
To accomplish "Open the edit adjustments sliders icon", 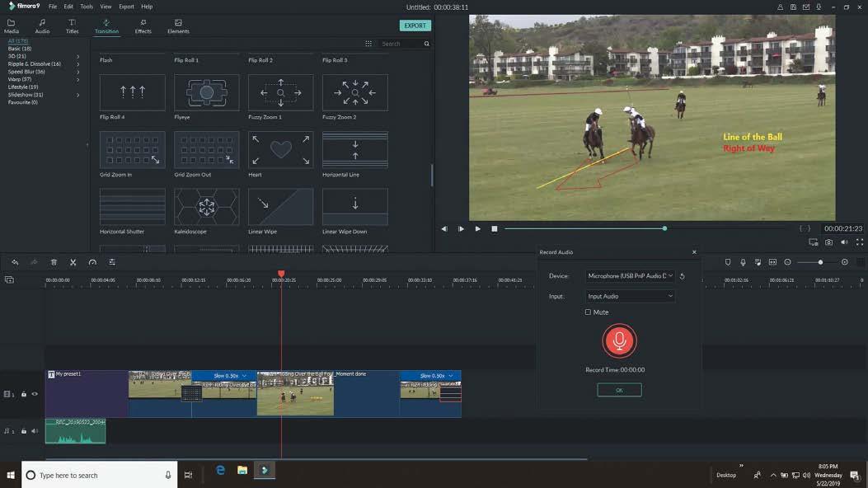I will [112, 262].
